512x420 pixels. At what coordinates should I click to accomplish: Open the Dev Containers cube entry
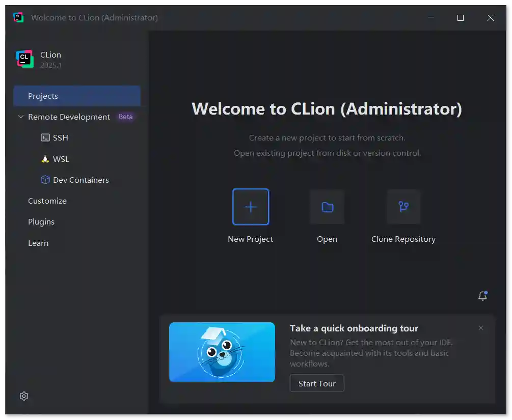point(80,180)
